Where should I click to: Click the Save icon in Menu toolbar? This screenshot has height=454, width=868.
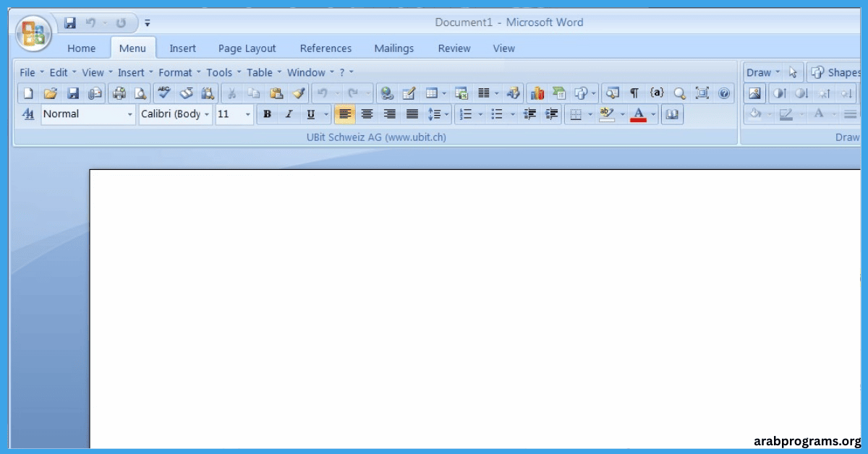pyautogui.click(x=73, y=93)
